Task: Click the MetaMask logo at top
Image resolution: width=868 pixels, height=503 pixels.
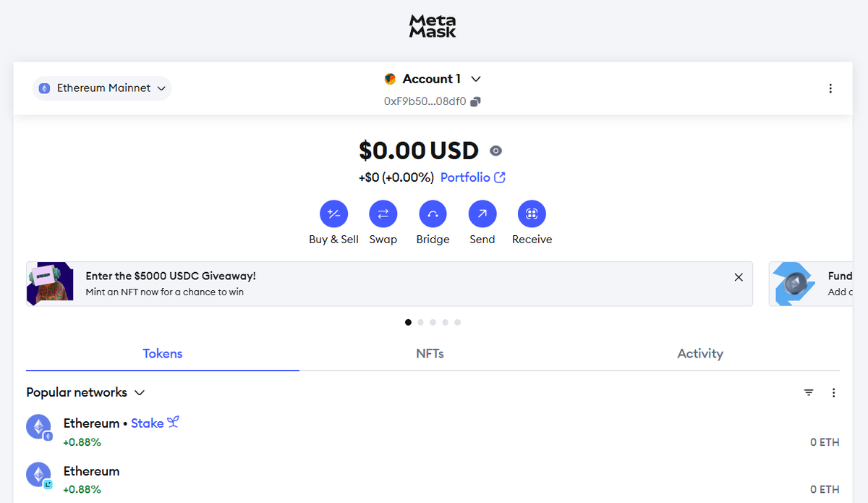Action: pos(433,26)
